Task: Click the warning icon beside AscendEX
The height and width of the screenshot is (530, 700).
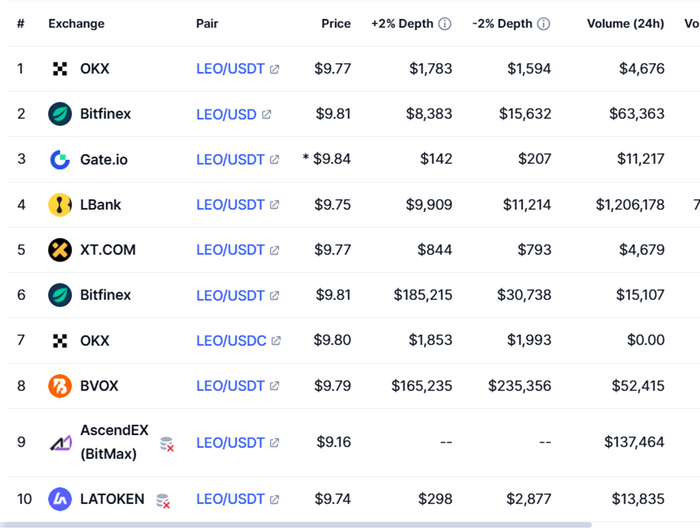Action: (167, 444)
